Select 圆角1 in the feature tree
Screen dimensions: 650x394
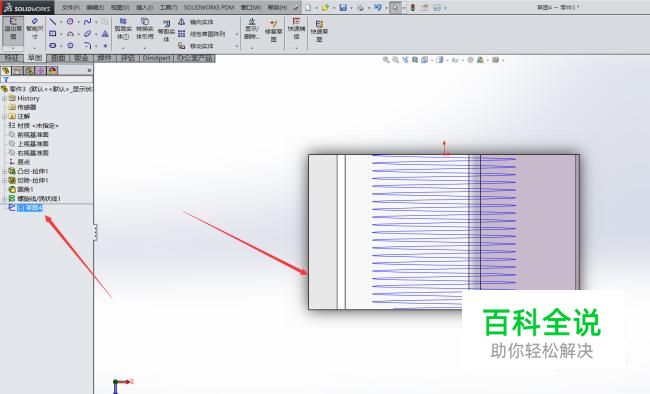[x=21, y=190]
